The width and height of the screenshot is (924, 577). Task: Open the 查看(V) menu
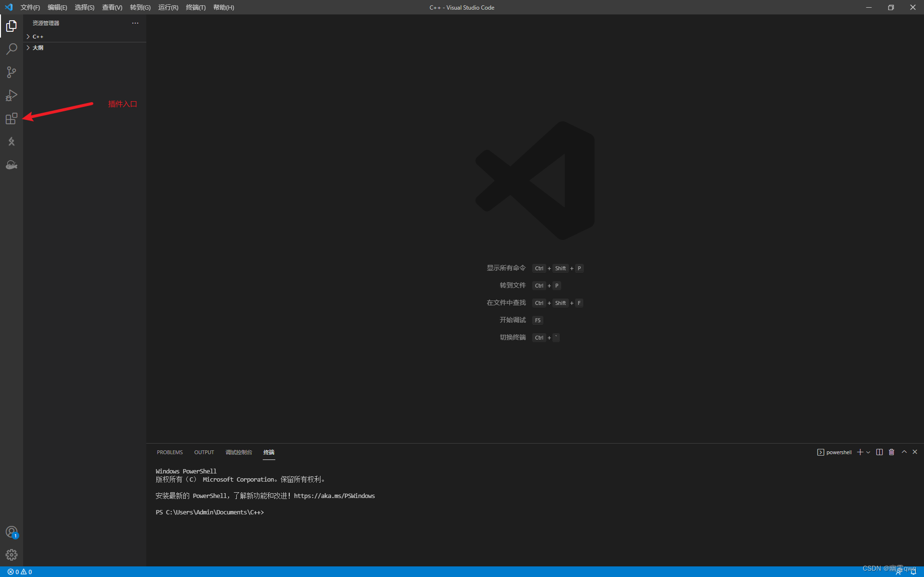tap(112, 7)
